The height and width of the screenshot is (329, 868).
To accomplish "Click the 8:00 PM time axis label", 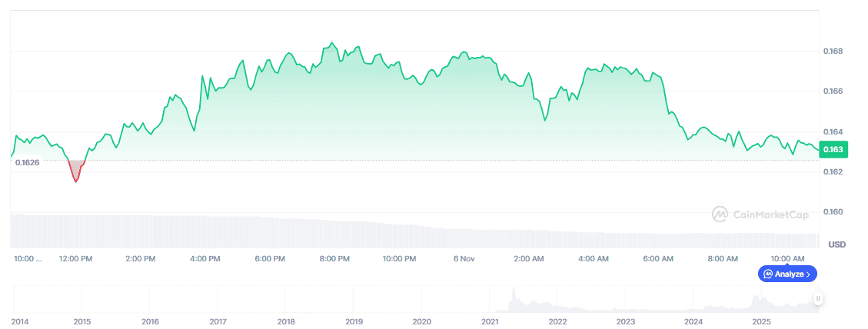I will click(334, 258).
